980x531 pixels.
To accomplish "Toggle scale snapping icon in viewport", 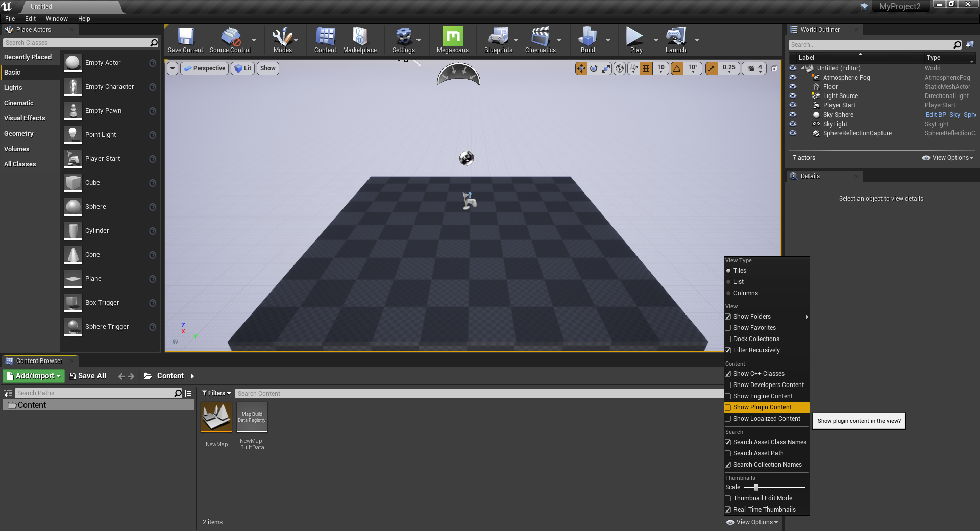I will pos(712,68).
